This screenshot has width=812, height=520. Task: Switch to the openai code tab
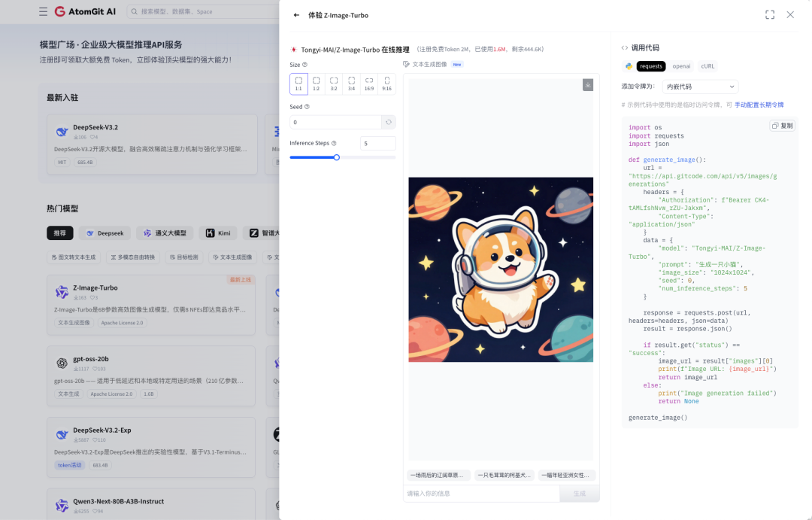tap(681, 65)
